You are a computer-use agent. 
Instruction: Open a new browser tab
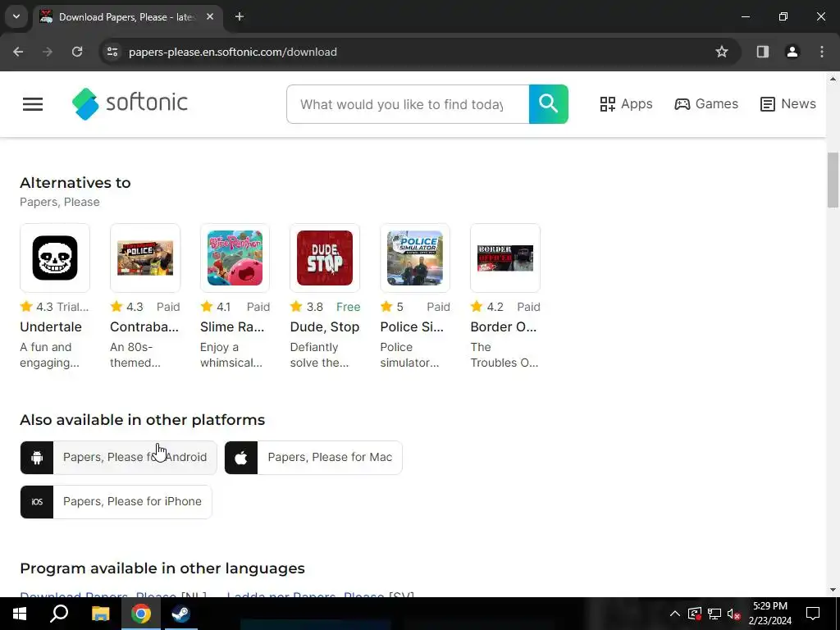(240, 16)
